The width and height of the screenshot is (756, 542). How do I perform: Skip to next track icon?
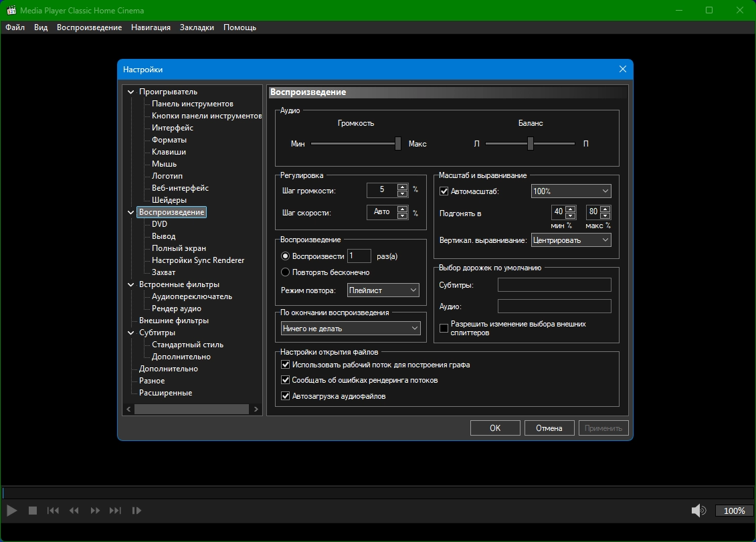(116, 511)
